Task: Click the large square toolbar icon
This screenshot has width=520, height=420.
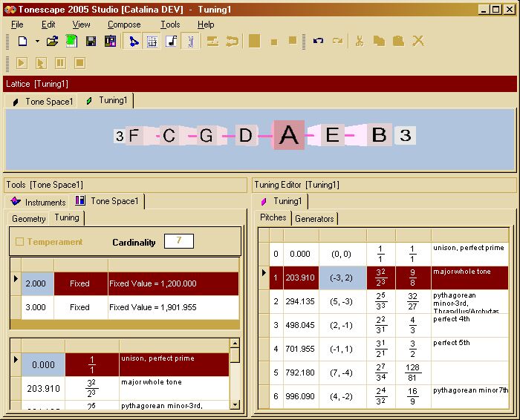Action: pos(254,42)
